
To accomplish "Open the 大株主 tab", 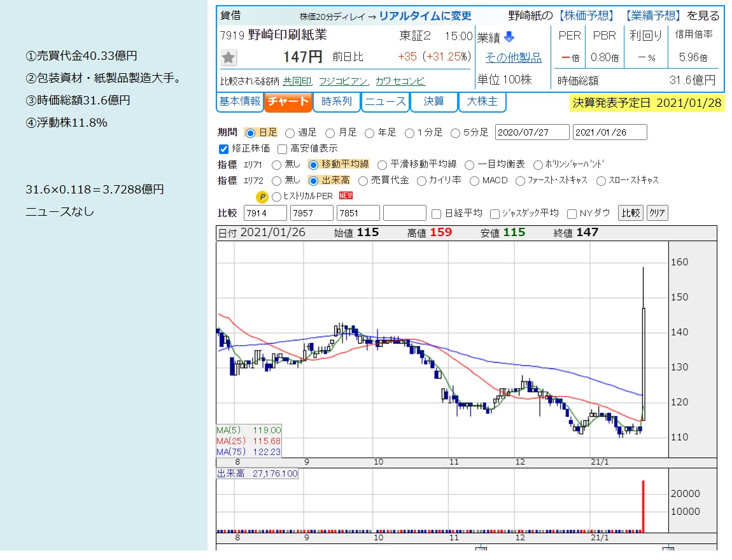I will (482, 102).
